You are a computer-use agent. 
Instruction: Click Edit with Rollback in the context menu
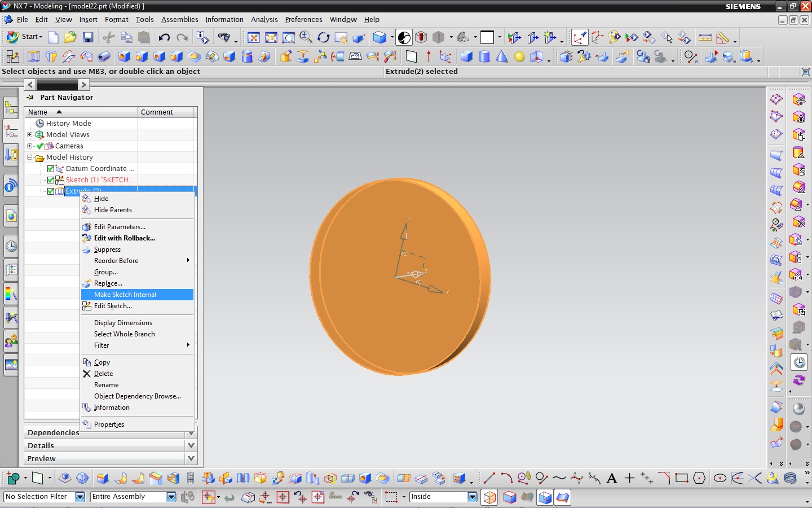click(125, 238)
